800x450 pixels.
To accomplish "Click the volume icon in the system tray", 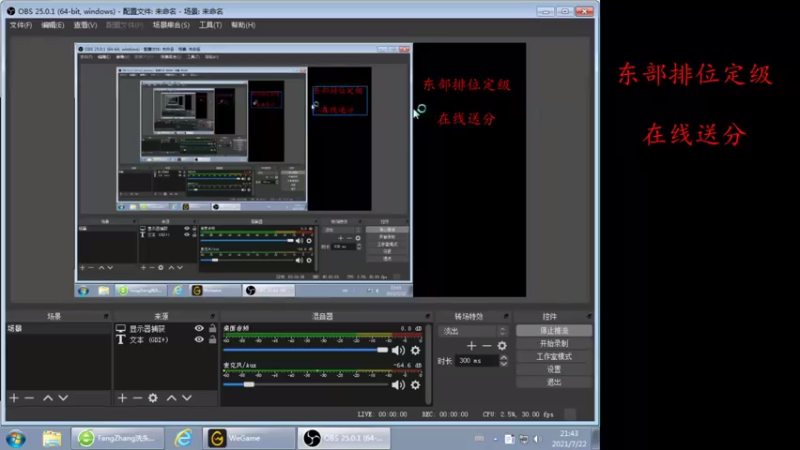I will point(538,439).
